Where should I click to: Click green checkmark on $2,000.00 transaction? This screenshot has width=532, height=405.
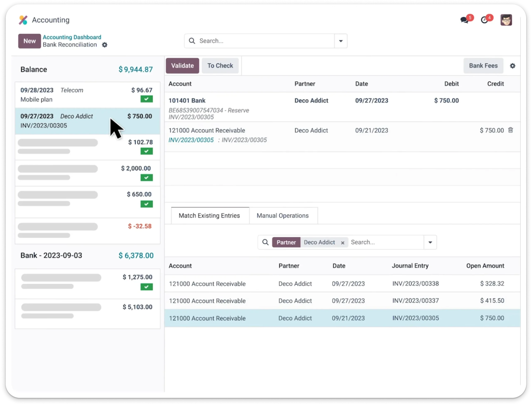tap(147, 178)
